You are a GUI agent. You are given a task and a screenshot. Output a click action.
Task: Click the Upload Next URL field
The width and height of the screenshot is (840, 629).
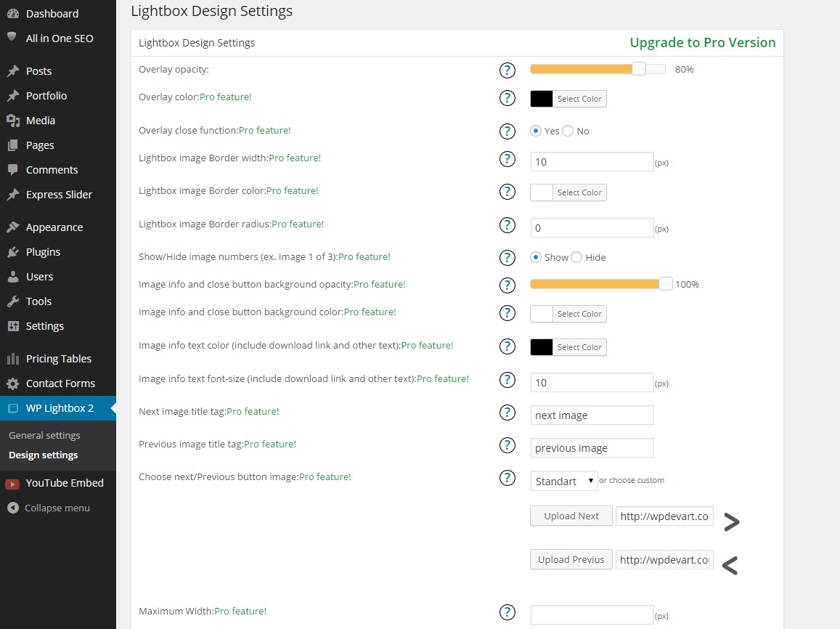coord(664,516)
